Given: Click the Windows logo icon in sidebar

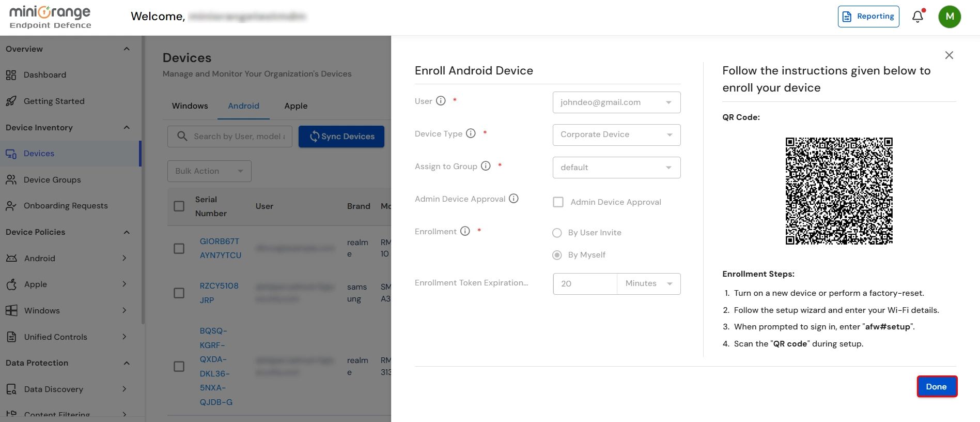Looking at the screenshot, I should (x=11, y=311).
